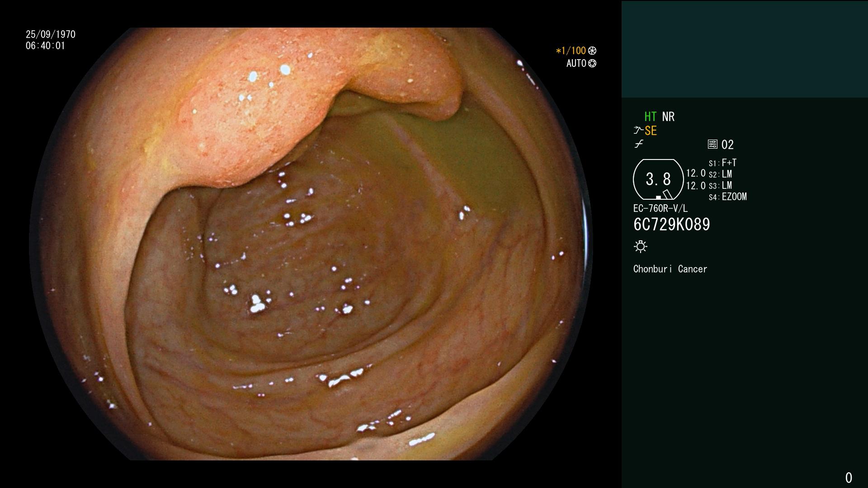Click the scope tip diameter 3.8 indicator
This screenshot has height=488, width=868.
coord(658,179)
